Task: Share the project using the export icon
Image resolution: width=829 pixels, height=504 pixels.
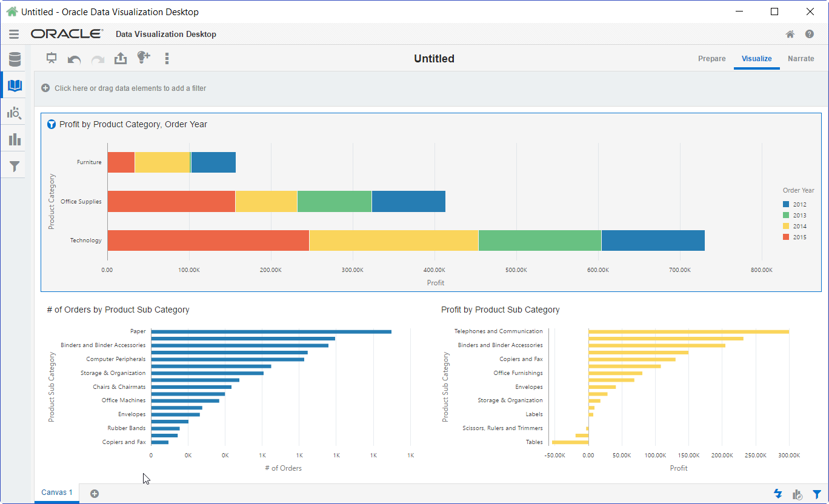Action: click(120, 58)
